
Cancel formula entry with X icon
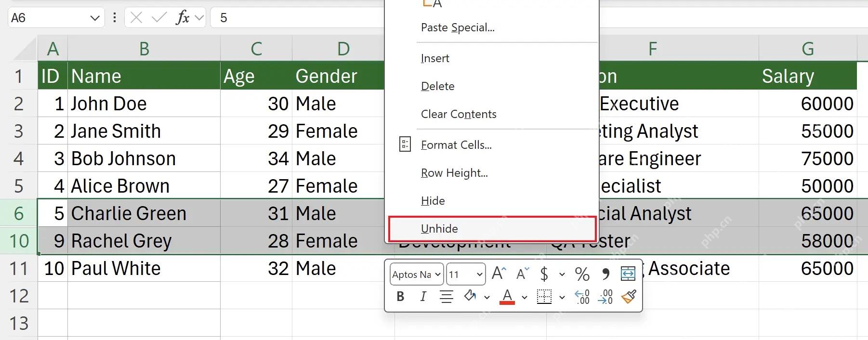coord(136,18)
